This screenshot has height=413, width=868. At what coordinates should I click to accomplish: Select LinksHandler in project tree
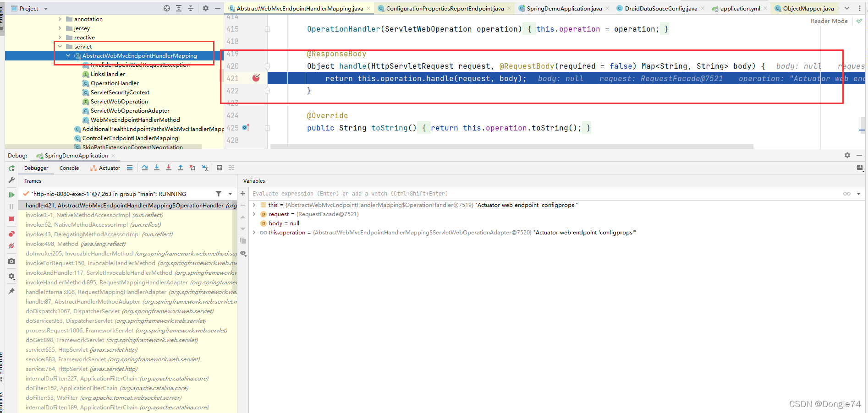pyautogui.click(x=108, y=74)
